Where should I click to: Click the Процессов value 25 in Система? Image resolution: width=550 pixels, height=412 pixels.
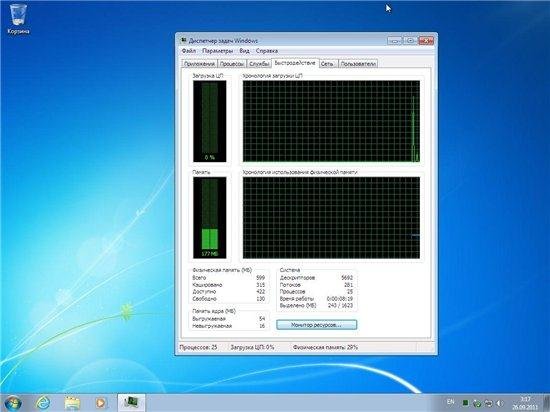pyautogui.click(x=350, y=292)
